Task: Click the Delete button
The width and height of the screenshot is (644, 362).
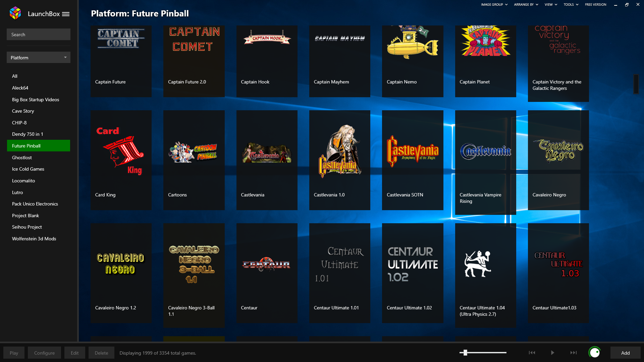Action: 101,353
